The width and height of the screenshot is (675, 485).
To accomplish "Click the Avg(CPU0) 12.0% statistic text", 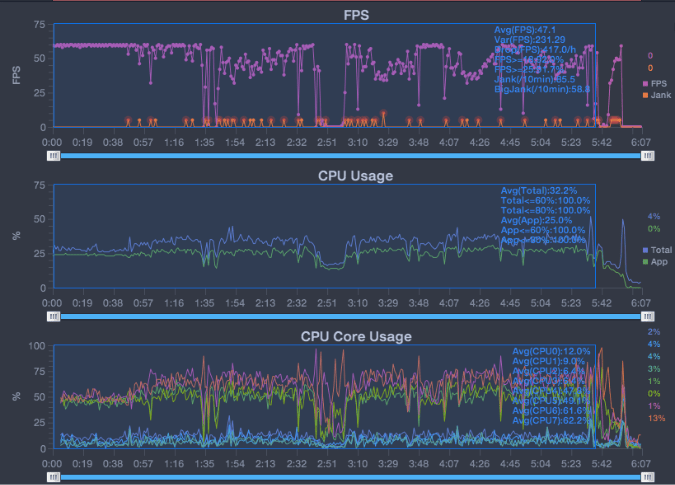I will pos(551,351).
